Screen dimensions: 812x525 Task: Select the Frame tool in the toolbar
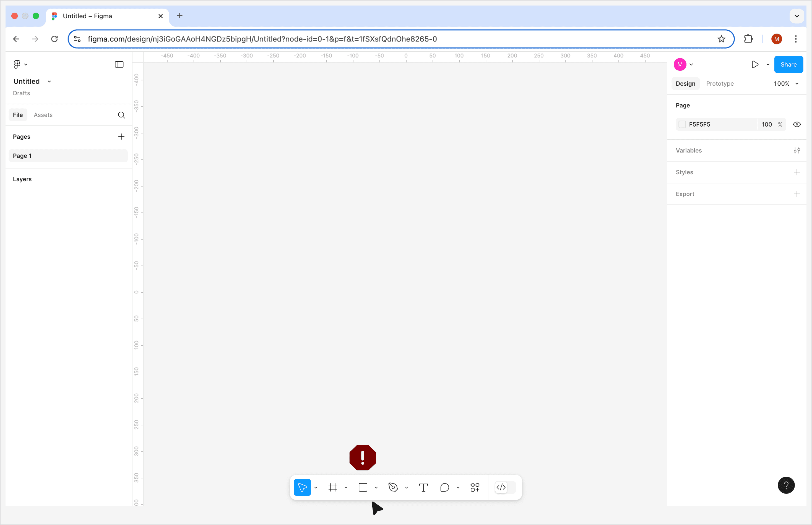pos(333,487)
